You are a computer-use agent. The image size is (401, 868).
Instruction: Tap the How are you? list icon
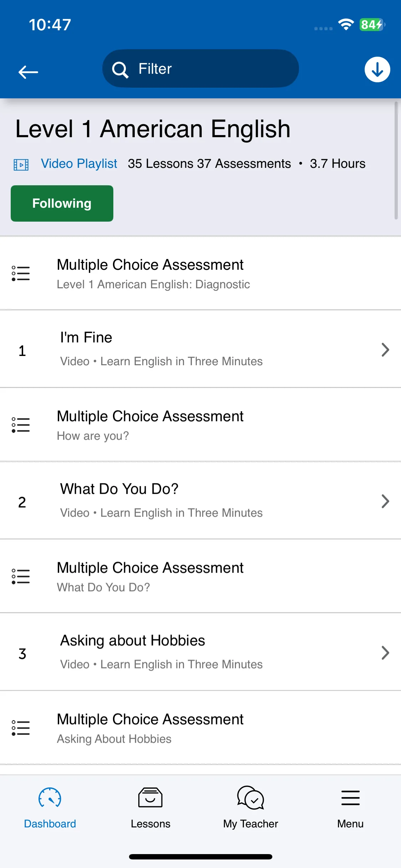[21, 425]
